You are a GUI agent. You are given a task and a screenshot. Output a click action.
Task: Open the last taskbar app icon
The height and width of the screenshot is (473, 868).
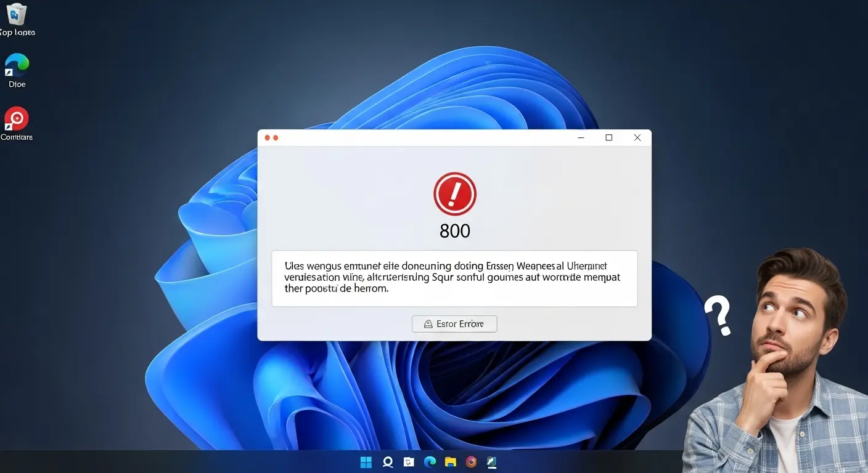(491, 462)
